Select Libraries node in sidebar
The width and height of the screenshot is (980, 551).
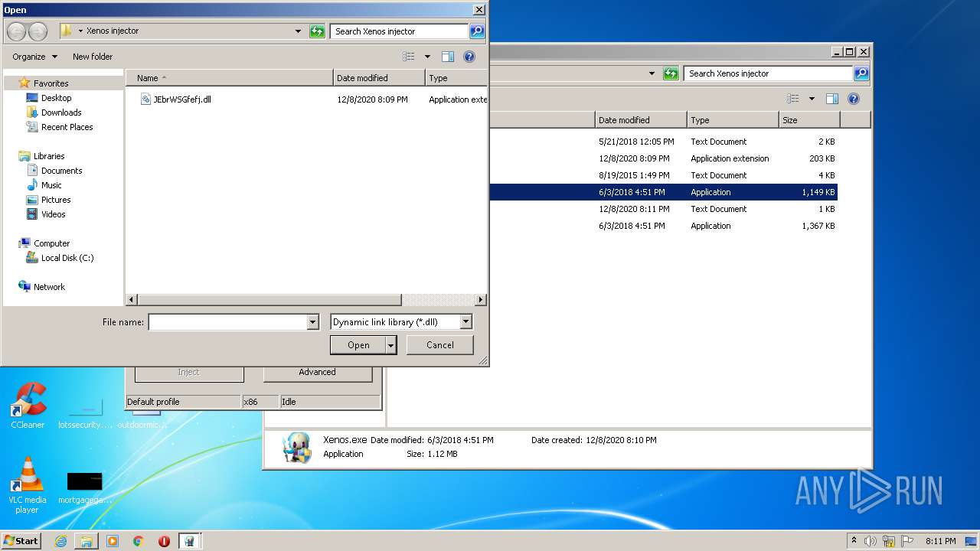pos(49,156)
